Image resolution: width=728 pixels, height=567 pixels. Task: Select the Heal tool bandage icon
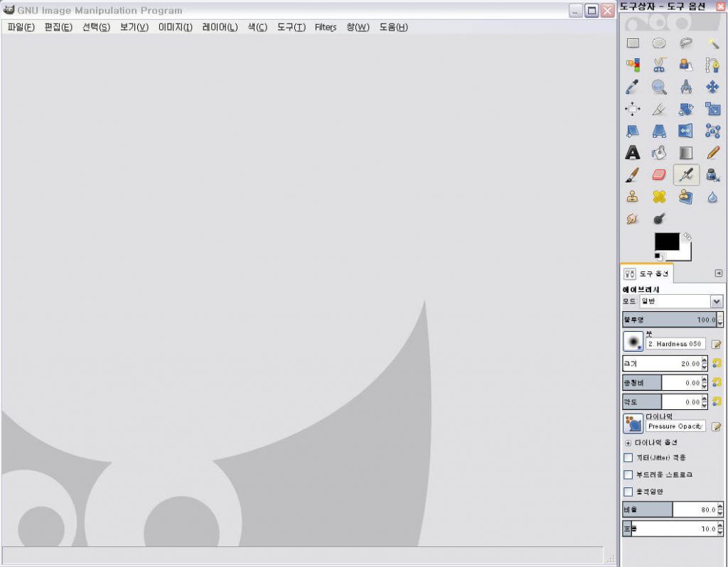(x=659, y=197)
